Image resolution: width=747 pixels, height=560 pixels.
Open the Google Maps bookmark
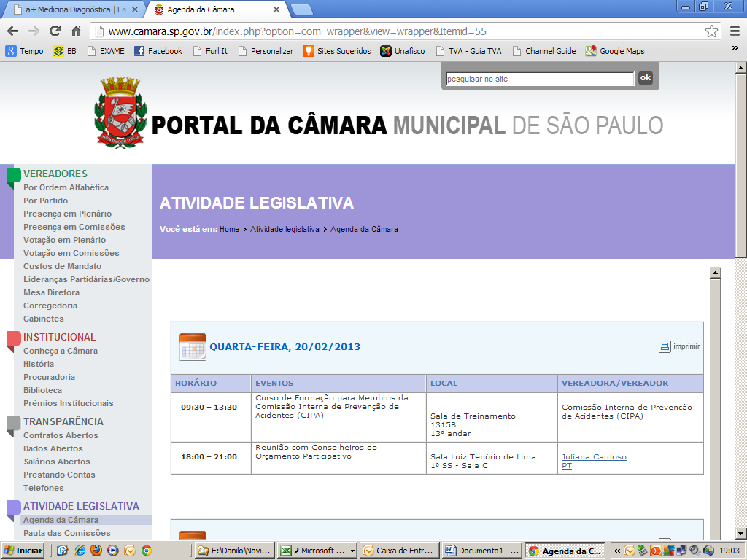615,51
